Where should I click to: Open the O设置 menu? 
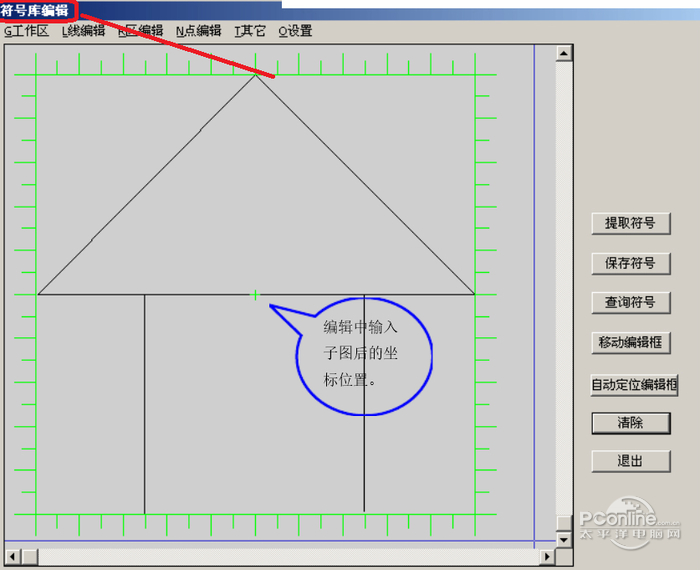pos(295,31)
